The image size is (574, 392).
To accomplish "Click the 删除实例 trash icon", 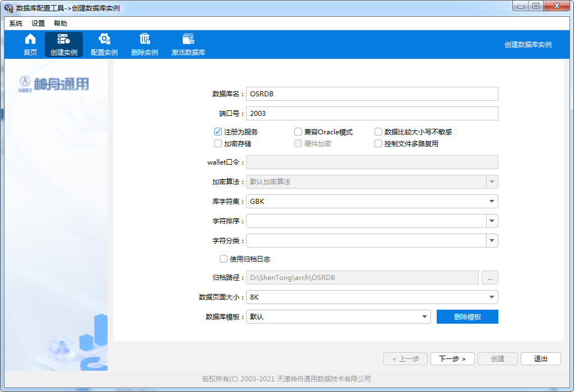I will [145, 39].
